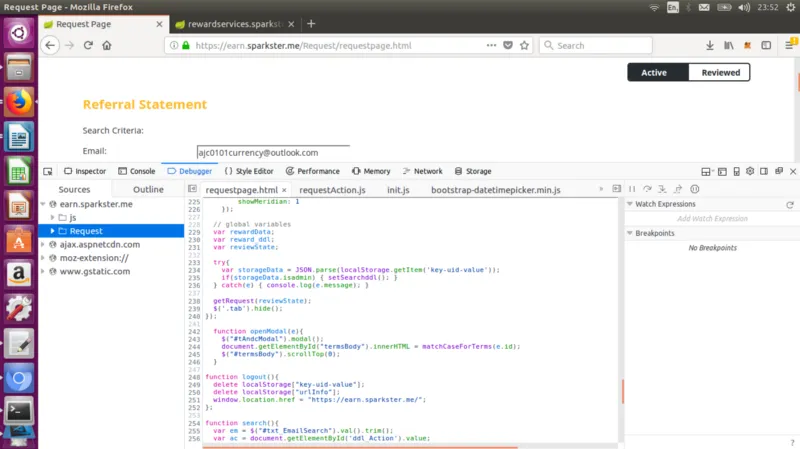Open the Library icon in toolbar
The height and width of the screenshot is (449, 800).
tap(729, 45)
